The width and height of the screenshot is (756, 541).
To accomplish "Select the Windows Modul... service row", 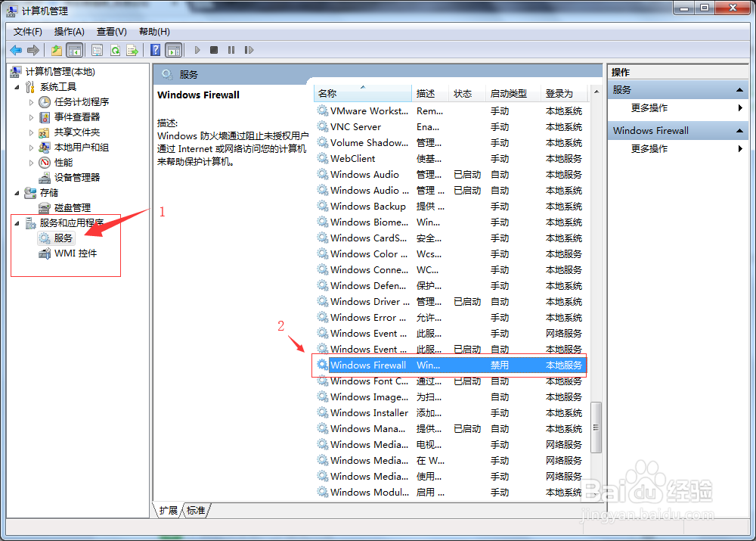I will coord(450,493).
